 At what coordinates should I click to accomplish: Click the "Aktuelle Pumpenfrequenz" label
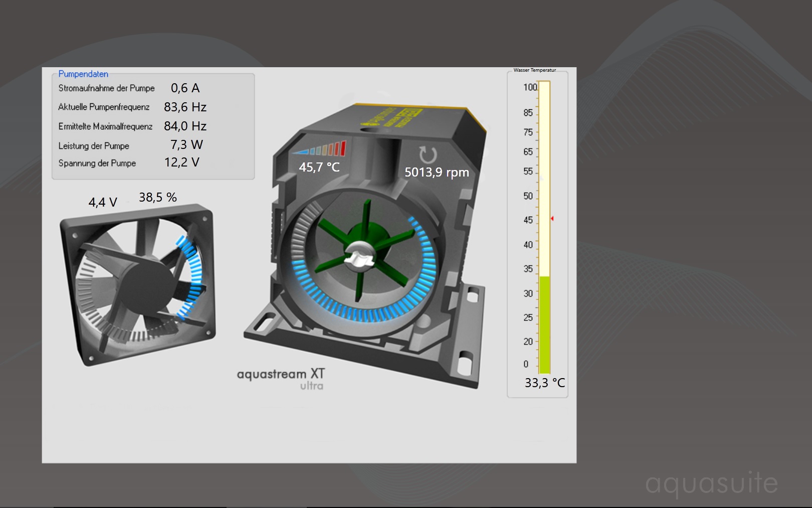[104, 107]
